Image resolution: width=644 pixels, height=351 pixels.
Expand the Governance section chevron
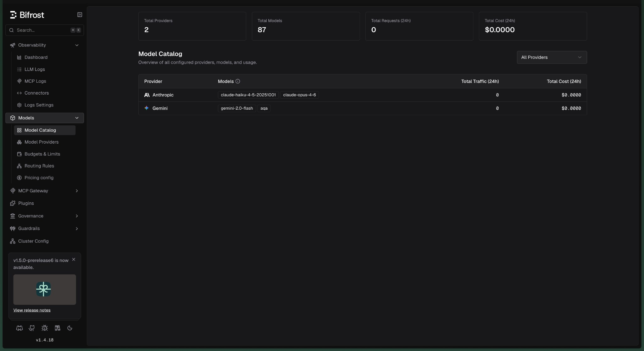77,216
